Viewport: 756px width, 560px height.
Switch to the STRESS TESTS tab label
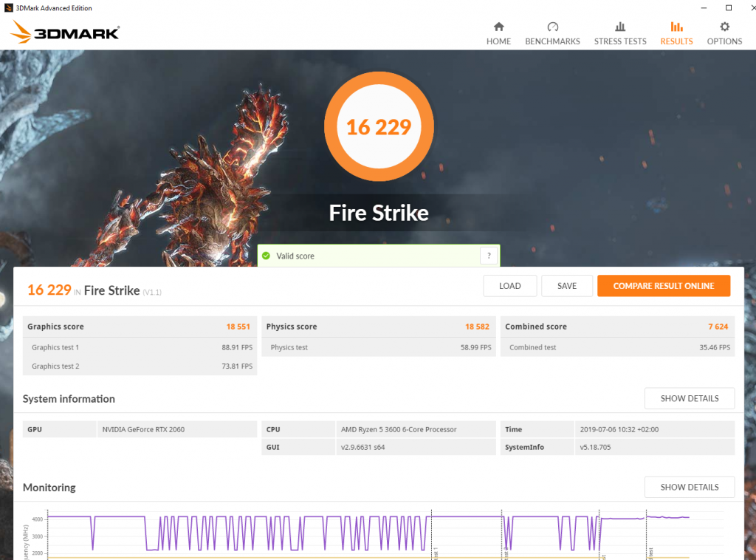(620, 41)
